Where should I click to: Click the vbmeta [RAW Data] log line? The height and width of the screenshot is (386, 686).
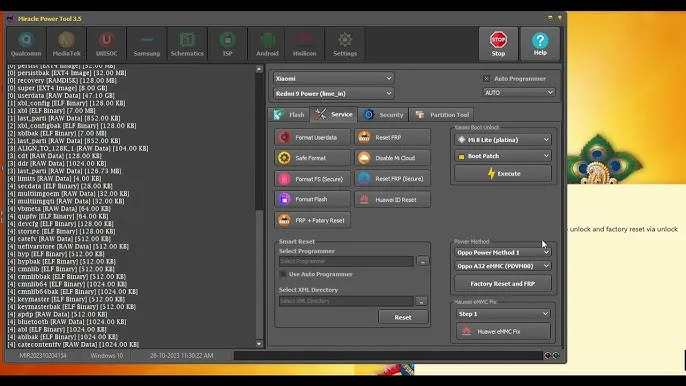[x=58, y=209]
